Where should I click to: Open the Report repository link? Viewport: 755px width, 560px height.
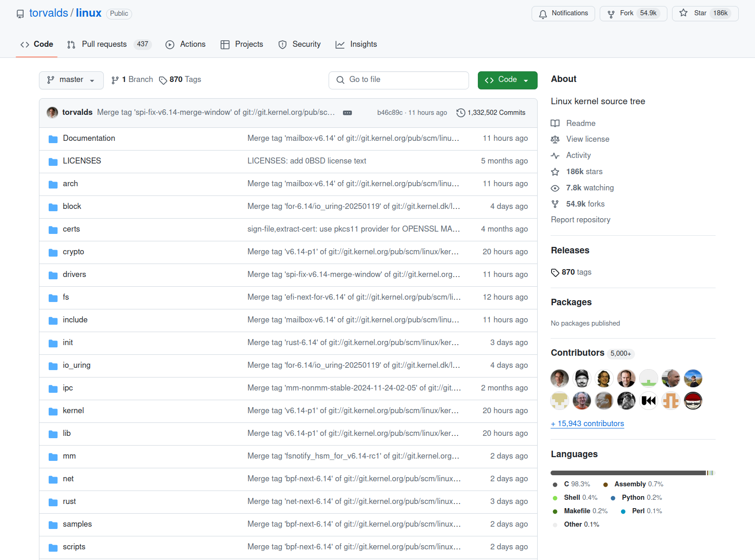click(580, 220)
